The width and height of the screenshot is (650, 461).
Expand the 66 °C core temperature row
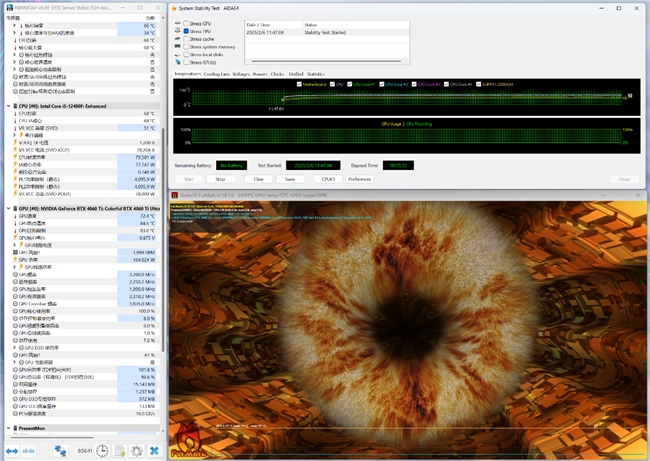coord(15,26)
